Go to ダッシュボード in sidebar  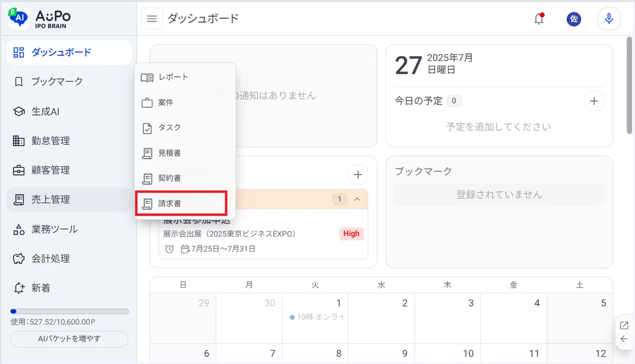(x=69, y=52)
